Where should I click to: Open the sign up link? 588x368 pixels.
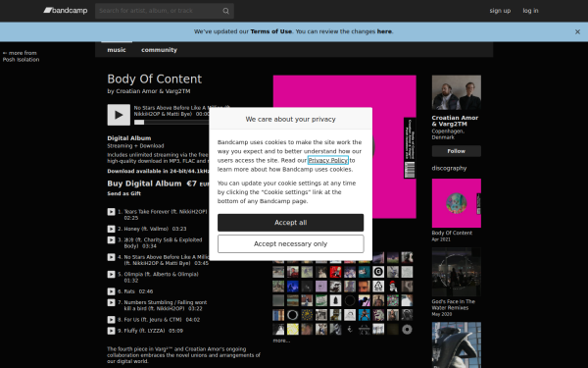tap(500, 11)
